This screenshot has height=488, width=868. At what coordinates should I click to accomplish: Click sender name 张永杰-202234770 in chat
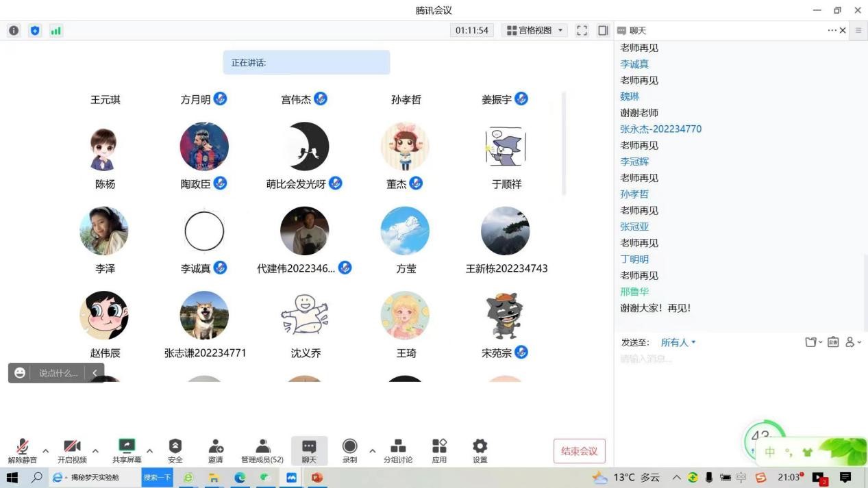click(x=660, y=129)
